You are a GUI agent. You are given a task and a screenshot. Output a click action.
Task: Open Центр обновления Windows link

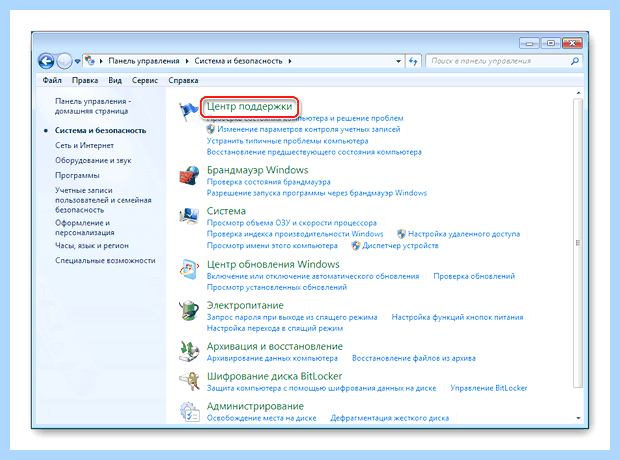(273, 264)
